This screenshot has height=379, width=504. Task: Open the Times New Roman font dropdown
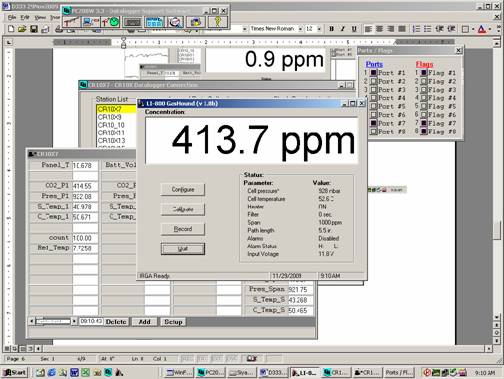coord(300,29)
